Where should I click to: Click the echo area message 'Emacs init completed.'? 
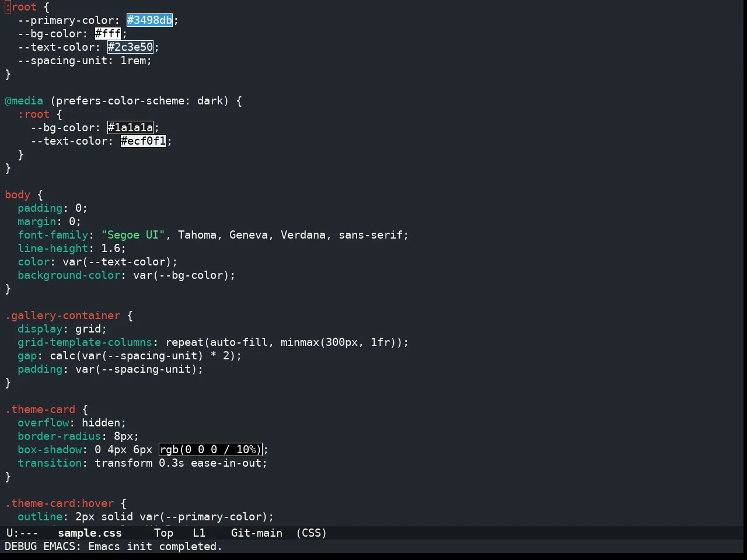point(155,547)
